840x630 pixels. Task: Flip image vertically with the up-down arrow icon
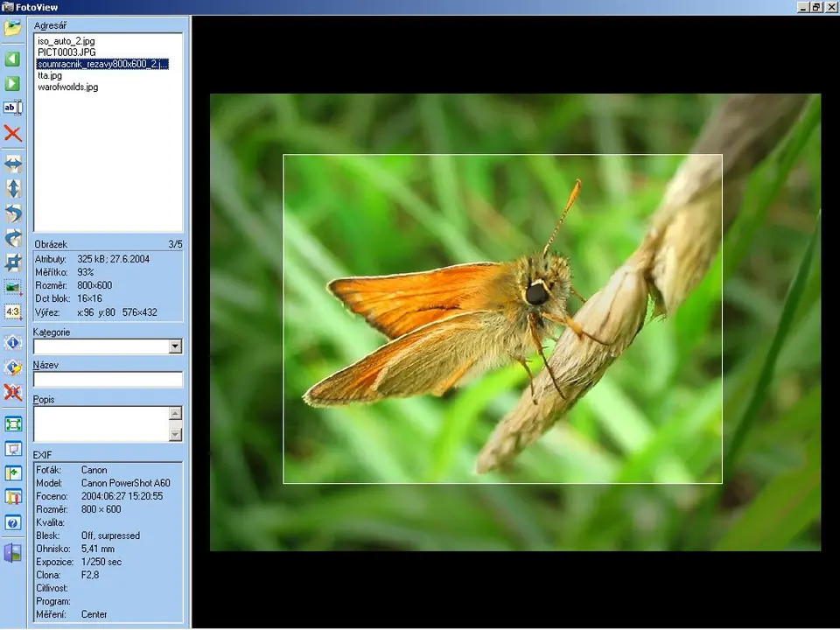pyautogui.click(x=12, y=188)
